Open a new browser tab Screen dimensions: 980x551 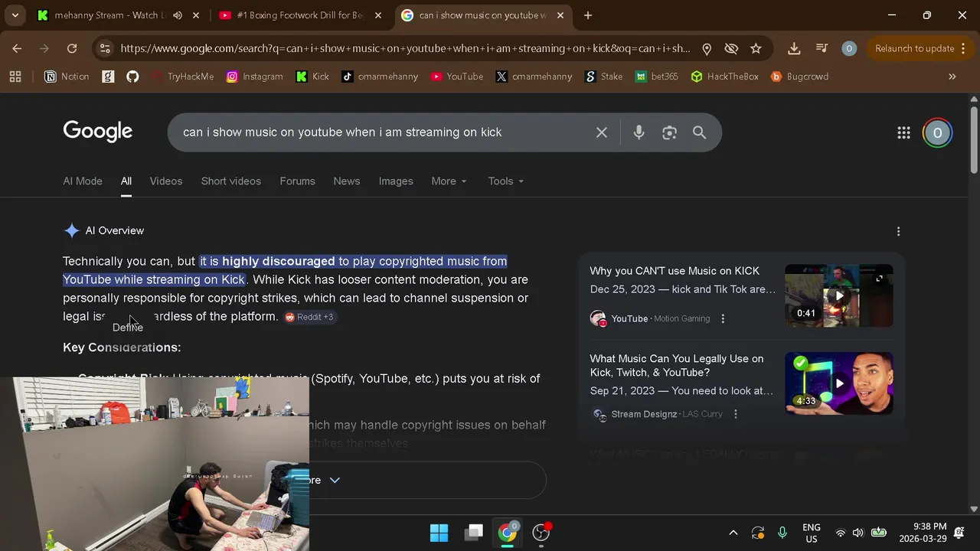[x=588, y=15]
